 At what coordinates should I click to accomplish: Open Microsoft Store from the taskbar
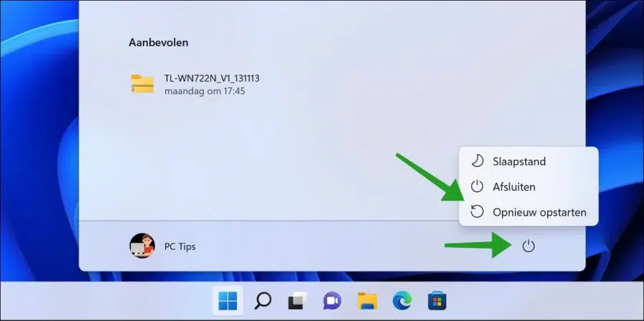coord(437,301)
